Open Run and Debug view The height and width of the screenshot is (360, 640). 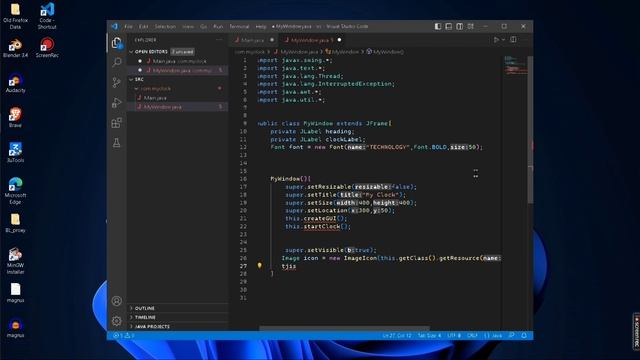(117, 102)
